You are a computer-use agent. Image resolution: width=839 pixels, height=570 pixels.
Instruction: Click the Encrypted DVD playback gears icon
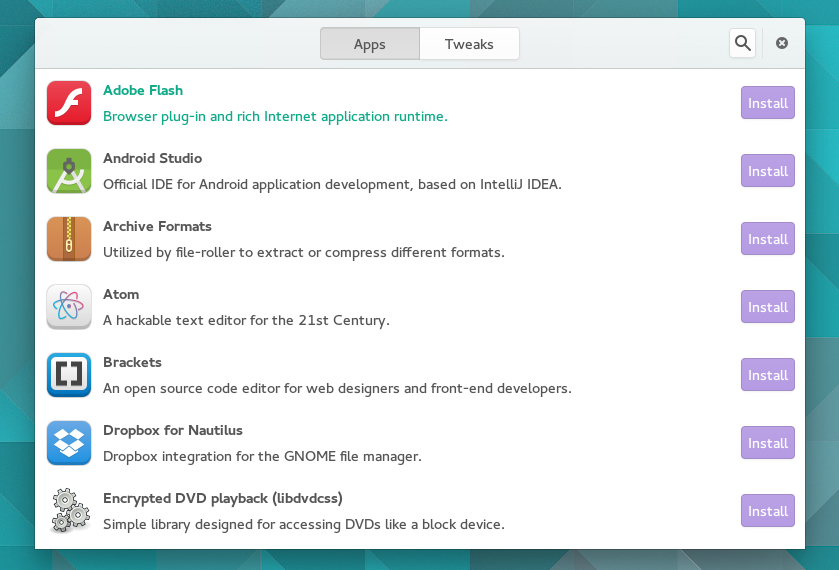click(x=69, y=511)
